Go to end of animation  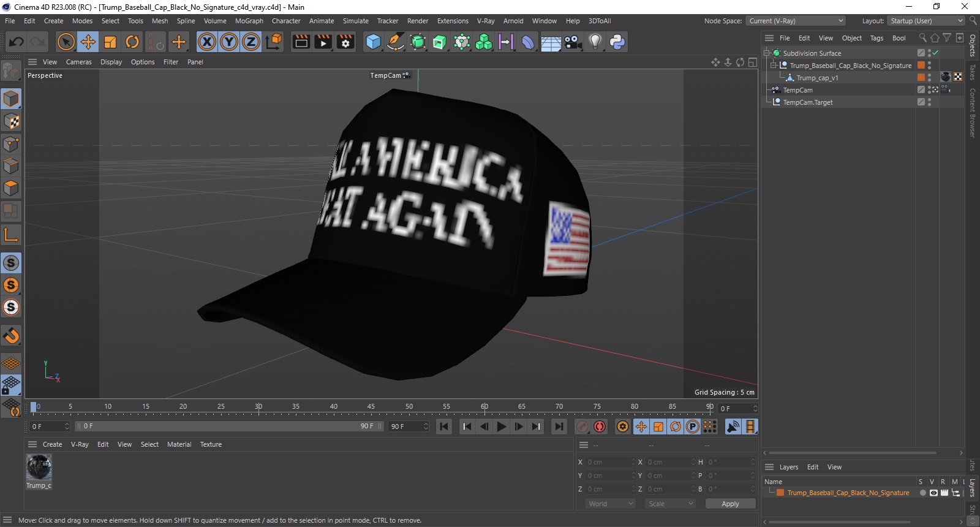pos(559,427)
